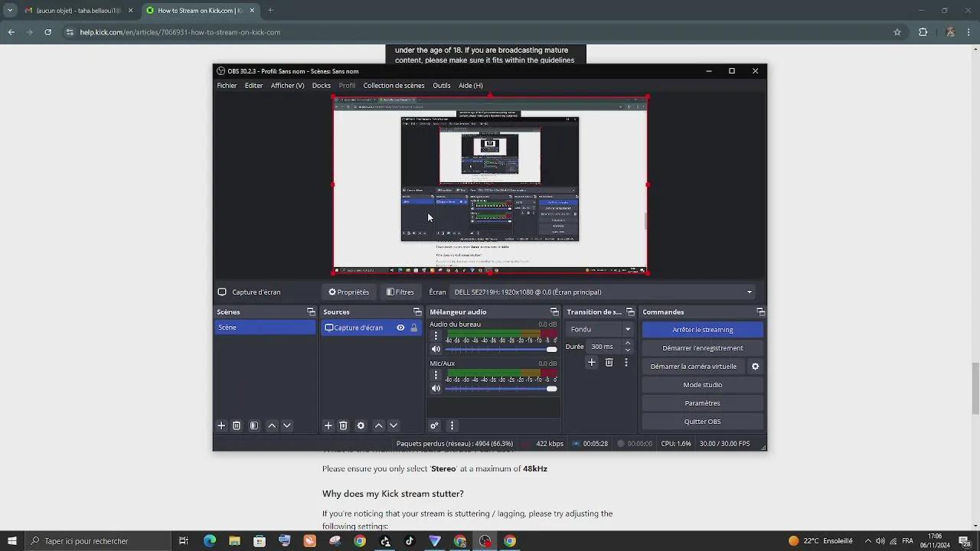Pop out the Mélangeur audio dock

pyautogui.click(x=554, y=311)
